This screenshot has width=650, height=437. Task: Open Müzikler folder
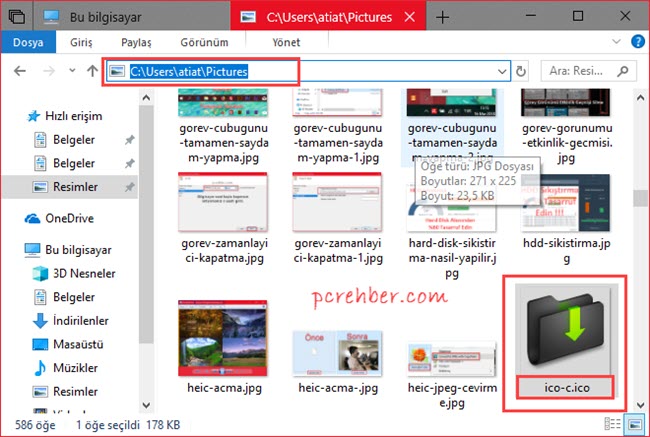pyautogui.click(x=75, y=368)
